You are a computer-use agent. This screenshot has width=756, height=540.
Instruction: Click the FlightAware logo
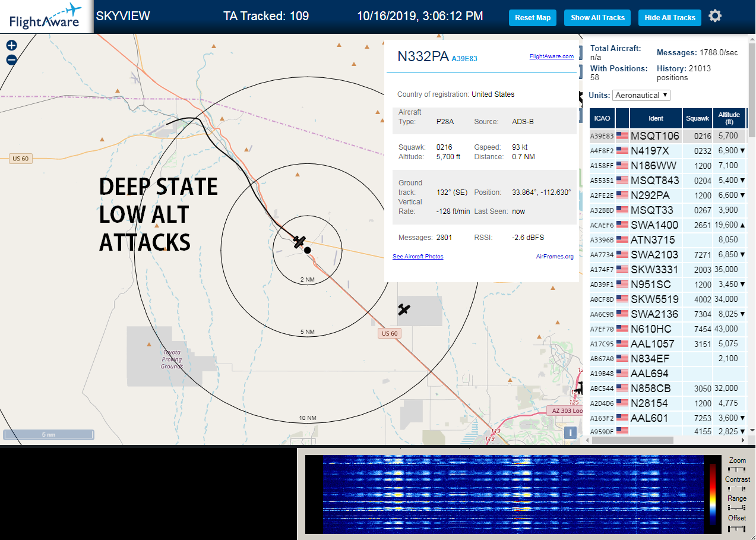pyautogui.click(x=46, y=17)
